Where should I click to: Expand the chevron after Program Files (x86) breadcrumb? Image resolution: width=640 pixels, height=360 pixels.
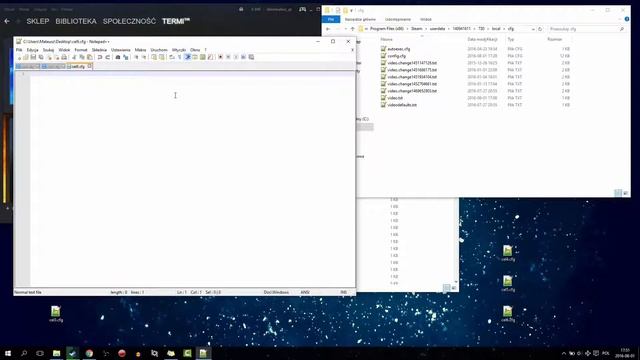(x=407, y=29)
